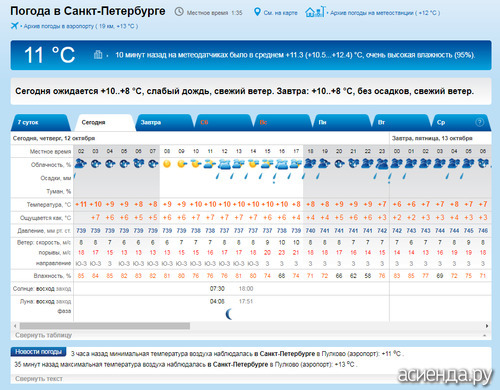Viewport: 500px width, 390px height.
Task: Click the night cloud icon at 18 today
Action: (x=310, y=164)
